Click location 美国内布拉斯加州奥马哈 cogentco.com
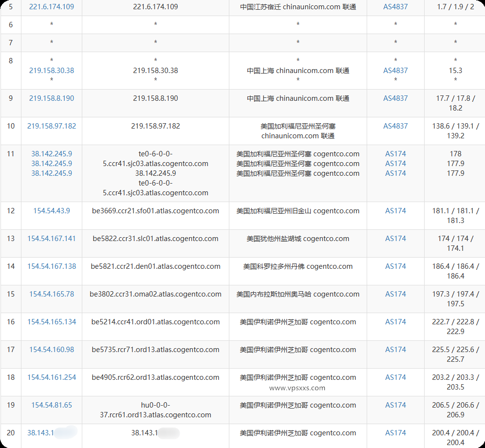 click(298, 294)
